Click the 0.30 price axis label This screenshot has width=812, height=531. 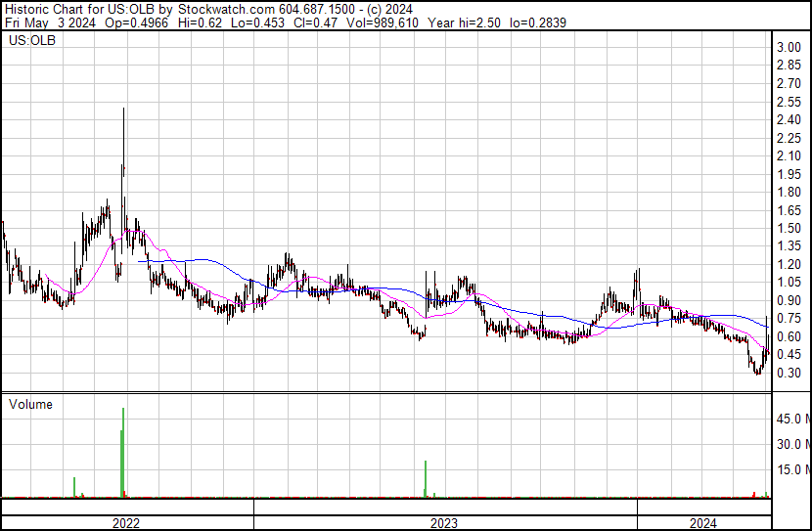point(789,373)
